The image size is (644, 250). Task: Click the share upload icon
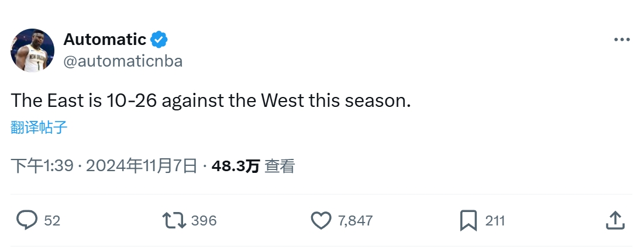point(614,220)
